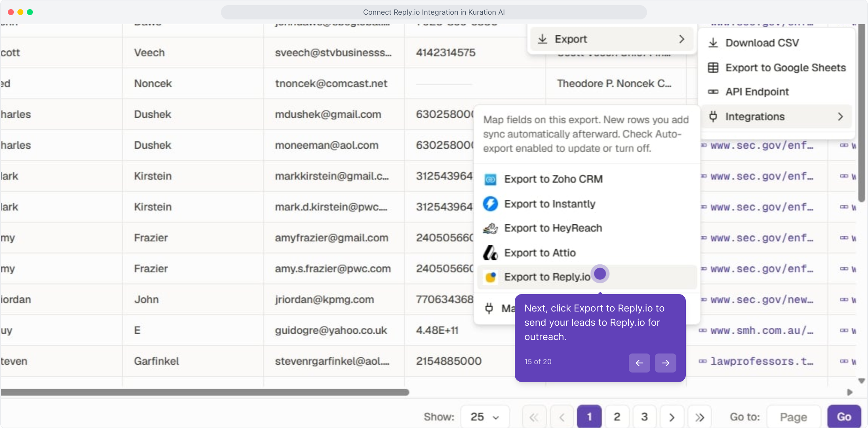This screenshot has width=868, height=428.
Task: Choose Export to Zoho CRM
Action: [x=587, y=180]
